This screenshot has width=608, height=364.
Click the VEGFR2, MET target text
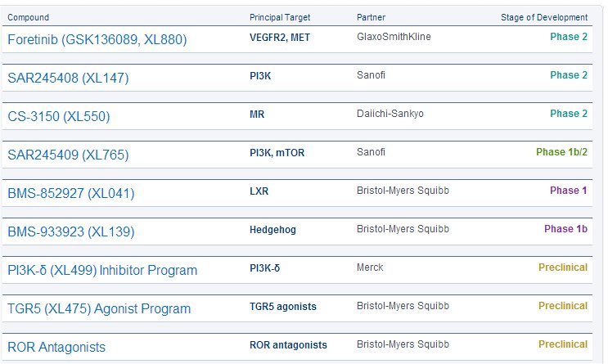[x=279, y=38]
